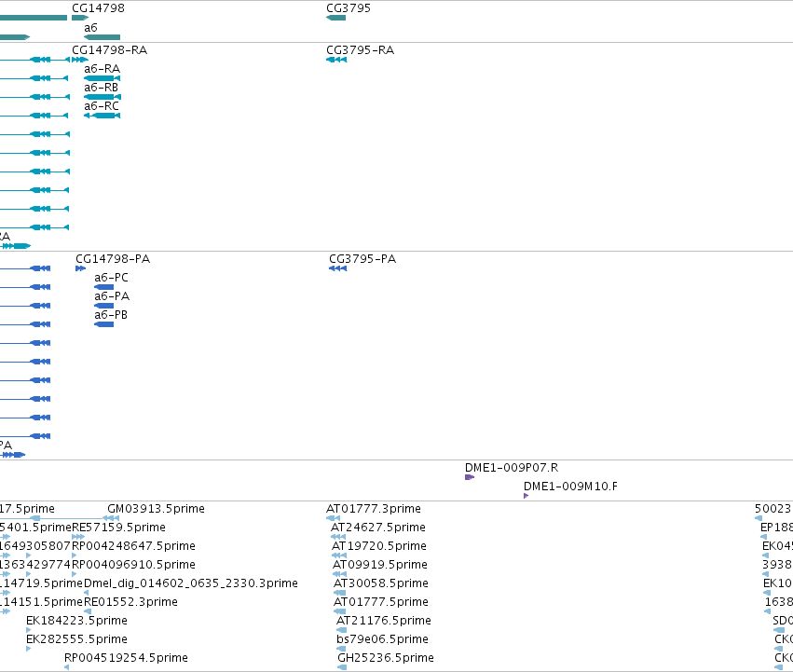Open Dmel_dig_014602_0635_2330.3prime EST label
Image resolution: width=793 pixels, height=672 pixels.
191,583
